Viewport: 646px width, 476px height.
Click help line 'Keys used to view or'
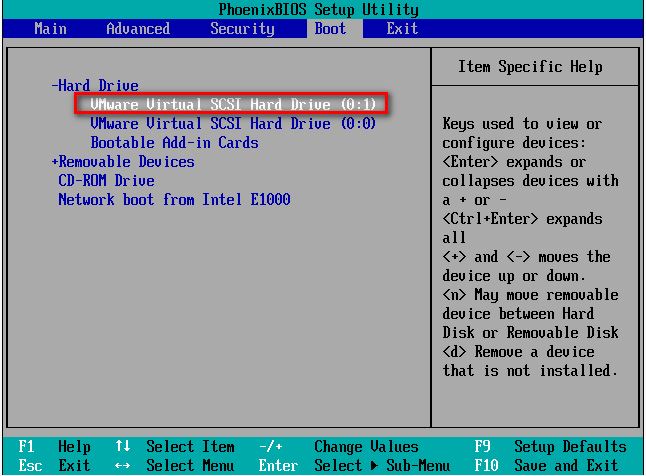[522, 123]
